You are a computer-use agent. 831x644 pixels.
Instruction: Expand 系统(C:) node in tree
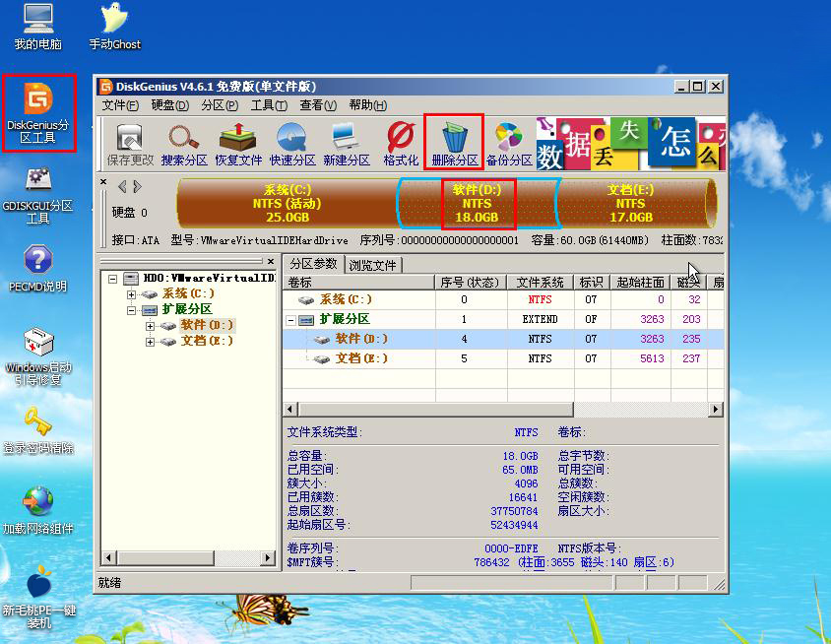click(131, 294)
